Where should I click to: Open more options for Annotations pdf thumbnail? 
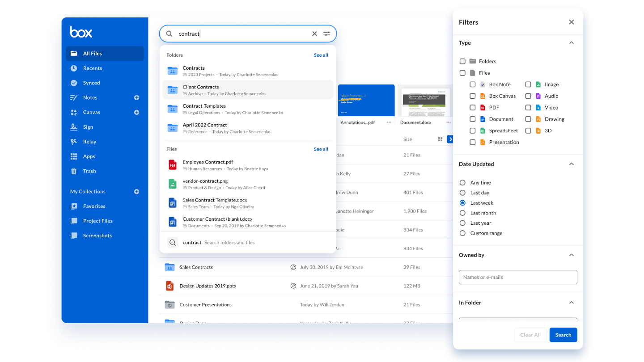[389, 122]
